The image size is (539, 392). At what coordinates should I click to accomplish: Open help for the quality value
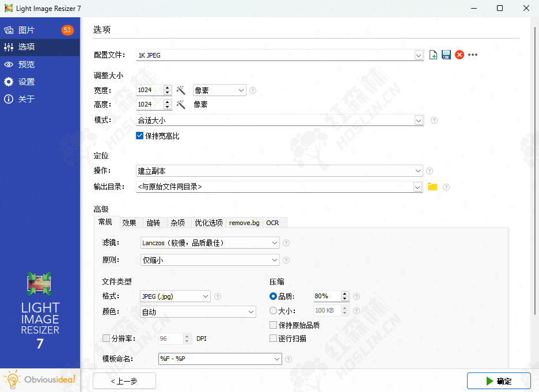[x=356, y=296]
